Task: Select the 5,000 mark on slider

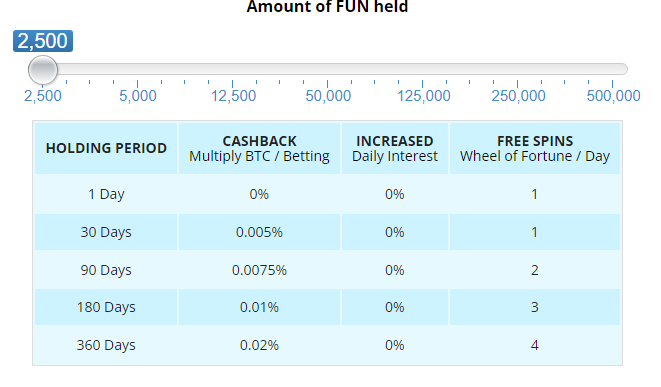Action: (137, 96)
